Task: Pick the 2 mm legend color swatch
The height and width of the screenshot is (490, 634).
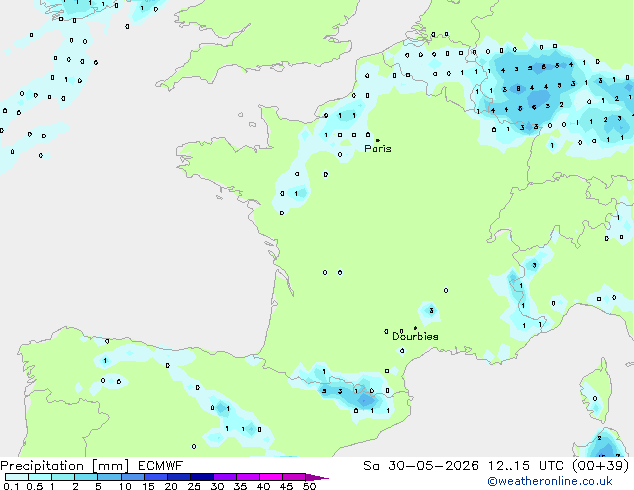Action: click(x=86, y=477)
